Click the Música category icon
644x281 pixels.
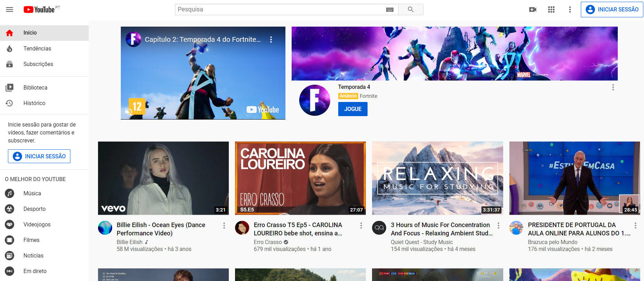pyautogui.click(x=10, y=193)
